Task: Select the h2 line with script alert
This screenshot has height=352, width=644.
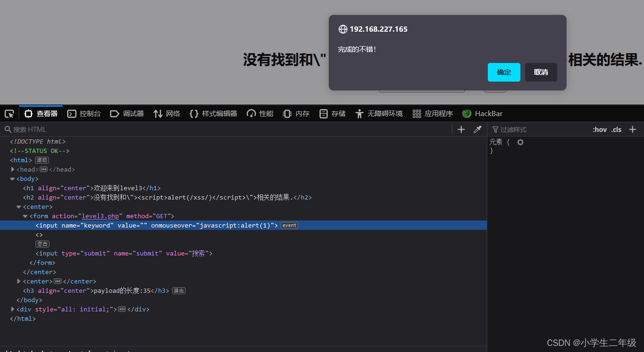Action: coord(167,197)
